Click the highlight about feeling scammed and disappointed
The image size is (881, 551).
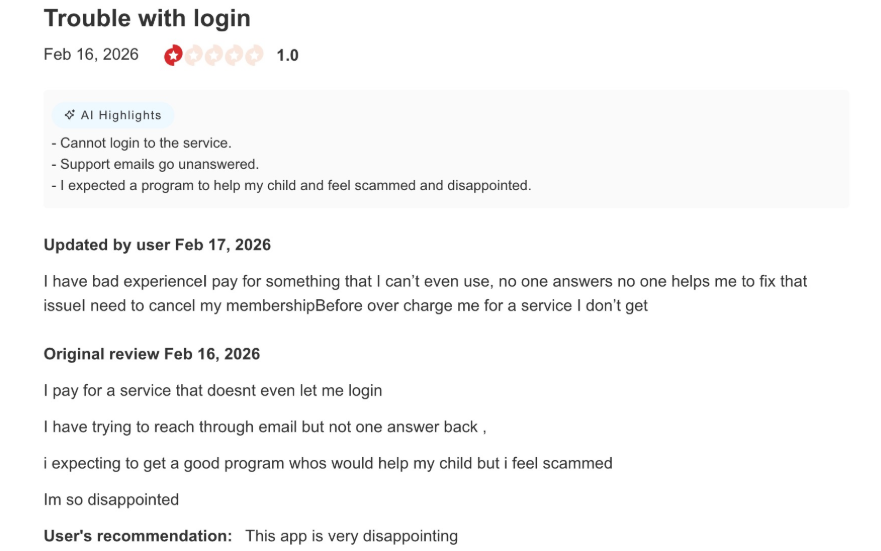tap(291, 185)
